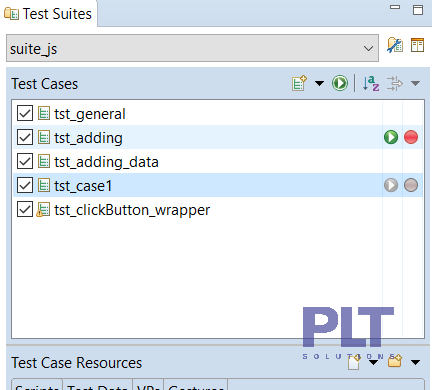Image resolution: width=432 pixels, height=390 pixels.
Task: Expand new test case dropdown arrow
Action: coord(319,83)
